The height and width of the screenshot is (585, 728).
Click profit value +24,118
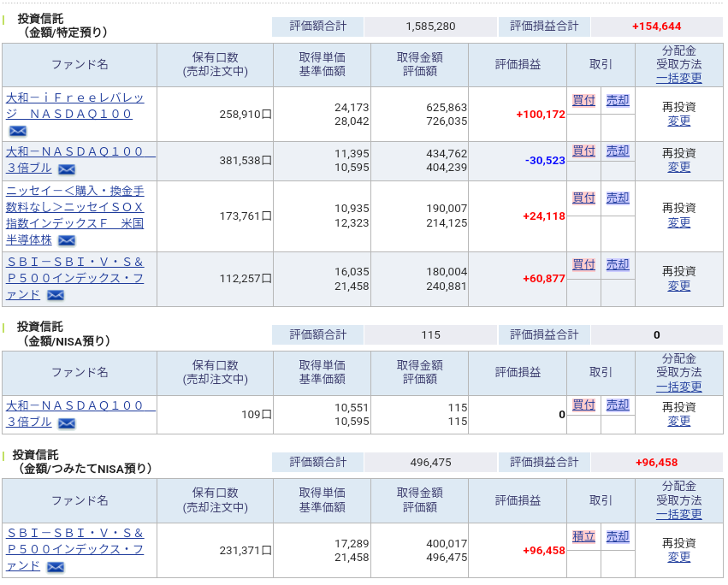pyautogui.click(x=544, y=216)
